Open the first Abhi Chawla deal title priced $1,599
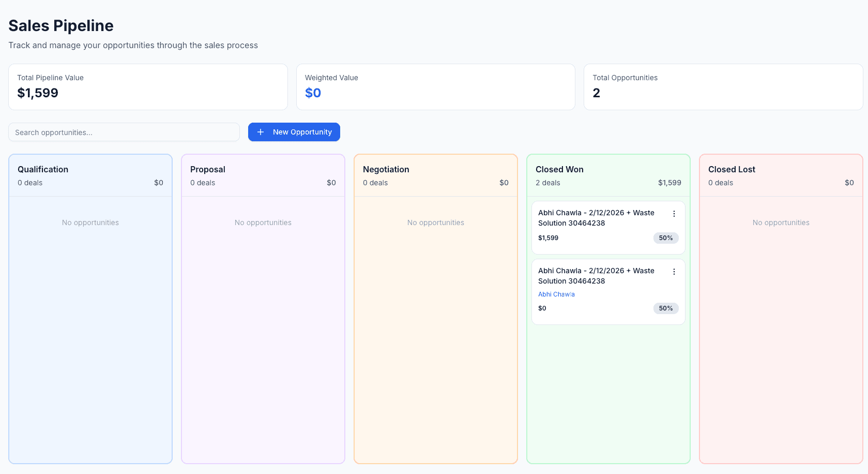 click(596, 218)
